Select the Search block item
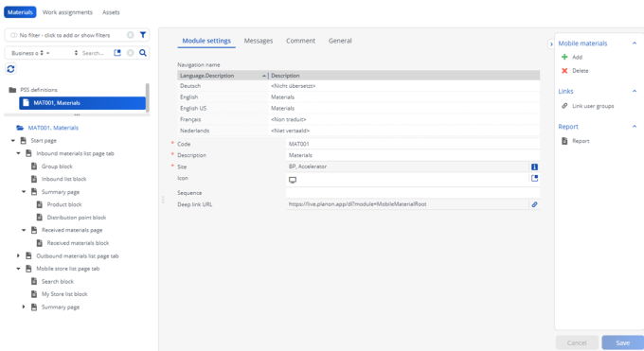Image resolution: width=644 pixels, height=351 pixels. 58,281
